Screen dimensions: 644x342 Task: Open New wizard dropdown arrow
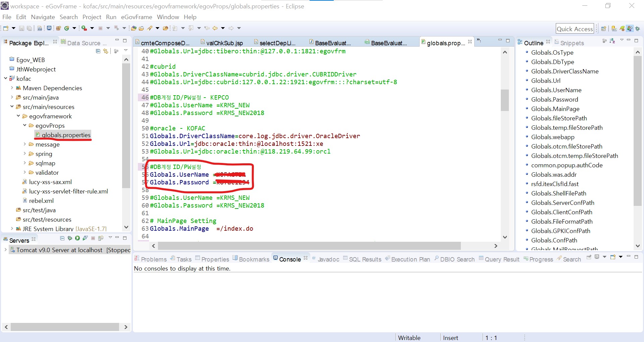pos(13,28)
